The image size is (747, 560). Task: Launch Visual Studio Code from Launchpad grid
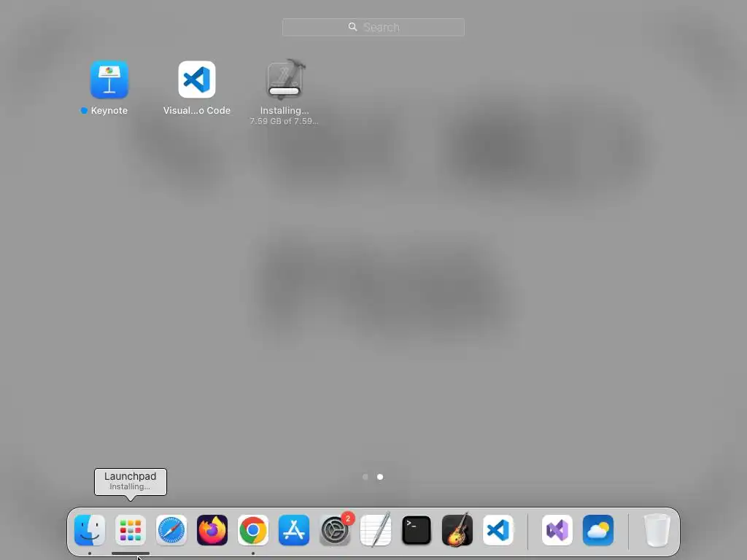[x=197, y=79]
